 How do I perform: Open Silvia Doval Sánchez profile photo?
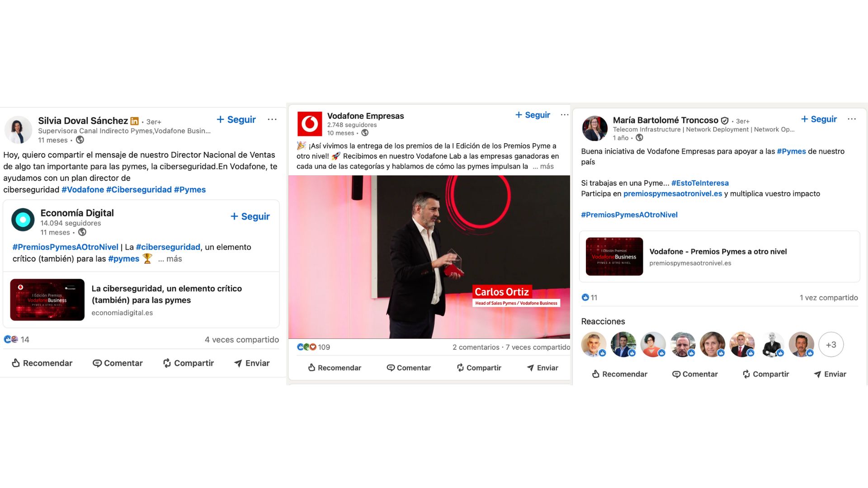[x=18, y=130]
